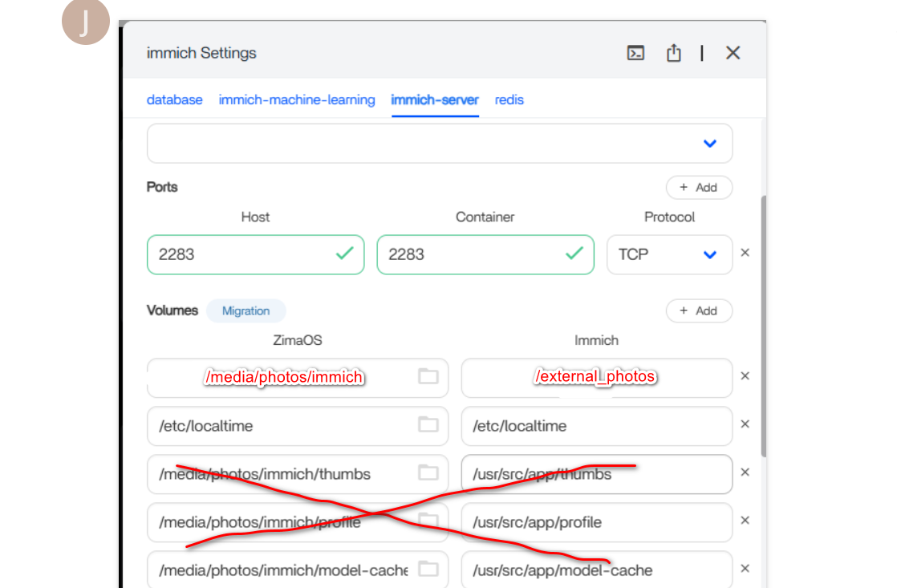Click the ZimaOS /media/photos/immich path field
Image resolution: width=897 pixels, height=588 pixels.
coord(298,378)
